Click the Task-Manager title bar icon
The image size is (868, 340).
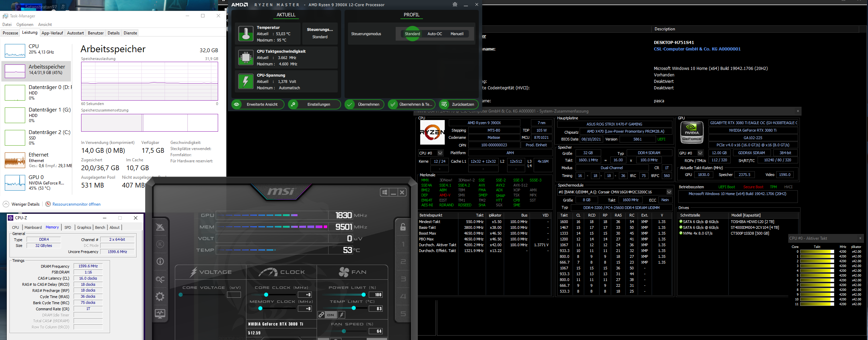click(5, 16)
